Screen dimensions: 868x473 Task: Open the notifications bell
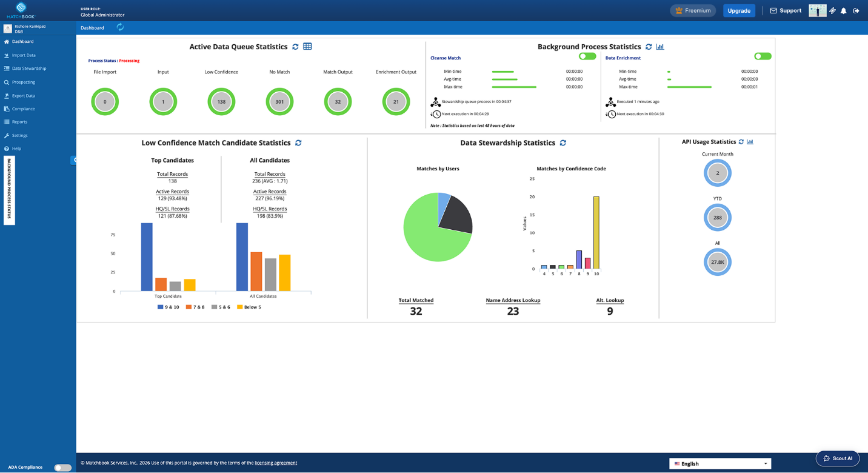coord(843,11)
